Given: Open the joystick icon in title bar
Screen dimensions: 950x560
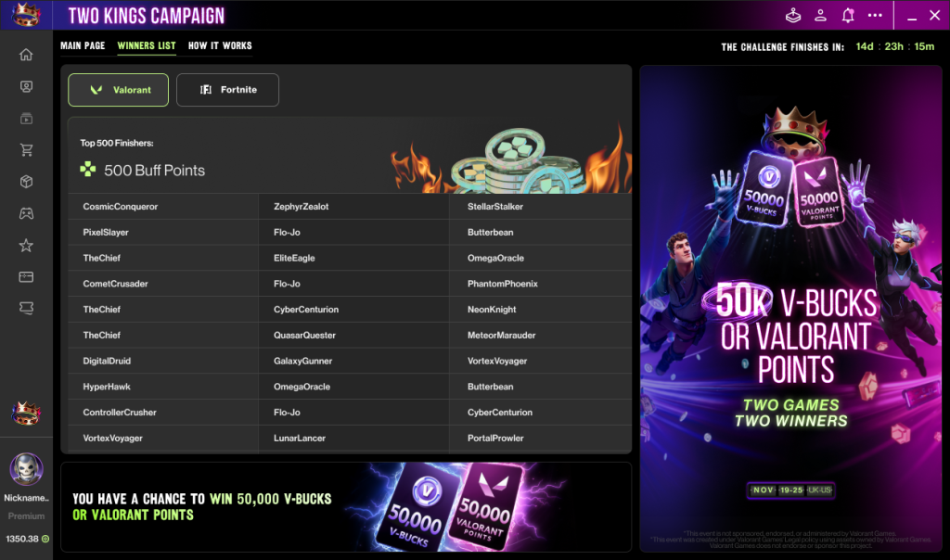Looking at the screenshot, I should [793, 16].
